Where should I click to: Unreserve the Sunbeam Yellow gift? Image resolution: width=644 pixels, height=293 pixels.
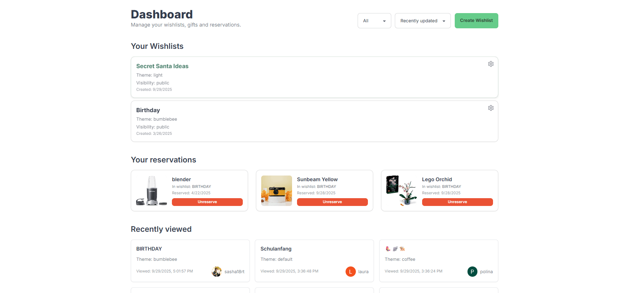[332, 202]
